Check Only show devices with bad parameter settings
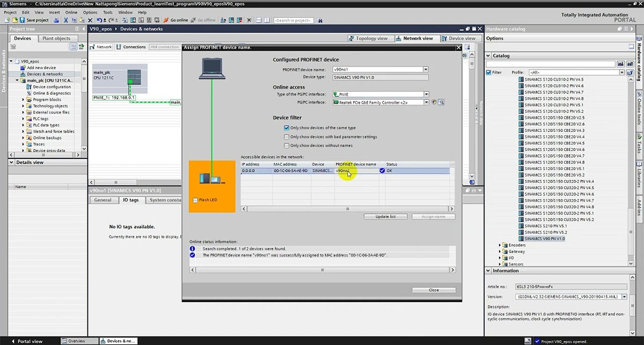644x345 pixels. click(287, 137)
